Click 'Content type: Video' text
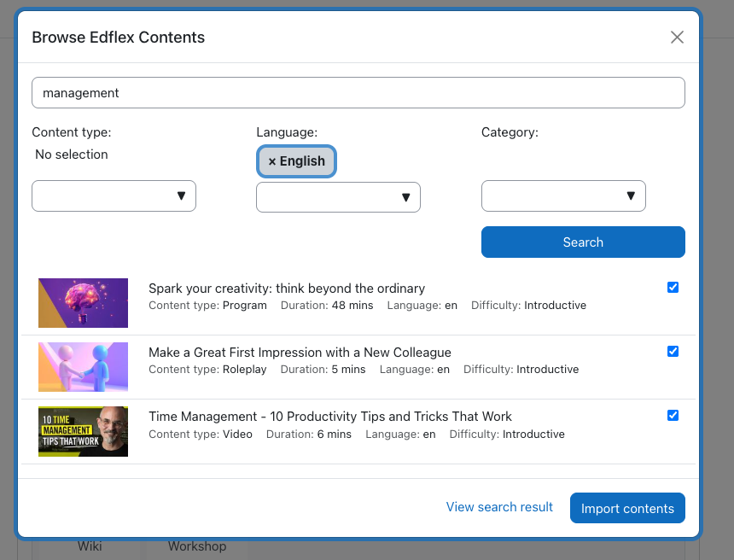Image resolution: width=734 pixels, height=560 pixels. (201, 434)
